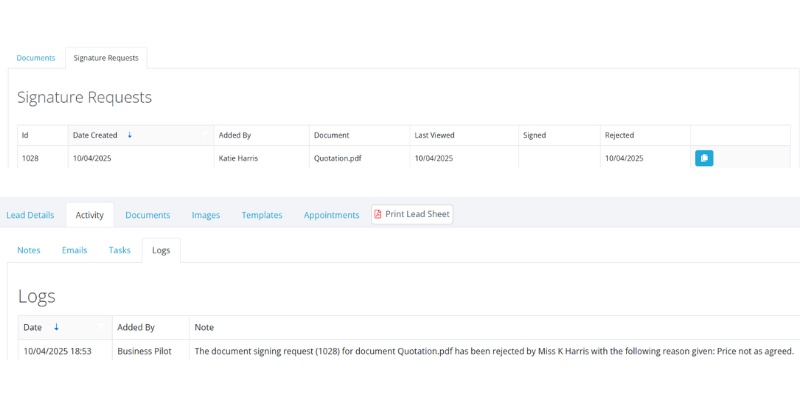The height and width of the screenshot is (400, 800).
Task: Switch to the Templates tab
Action: pos(262,215)
